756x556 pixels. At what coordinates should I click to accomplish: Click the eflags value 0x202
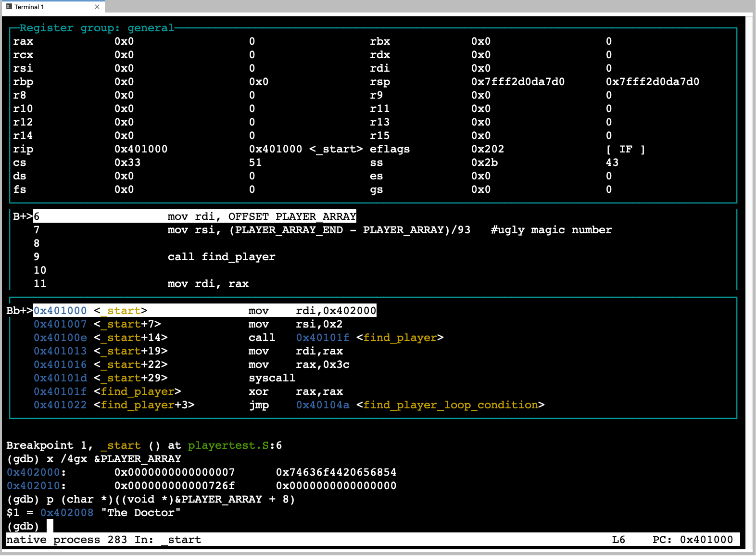[488, 149]
